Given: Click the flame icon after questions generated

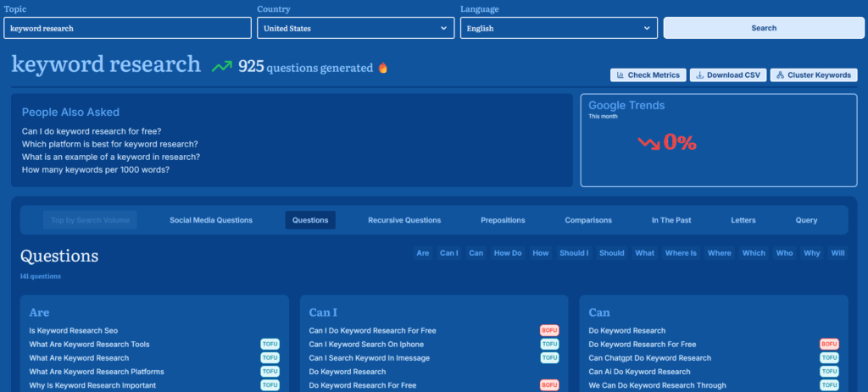Looking at the screenshot, I should [382, 68].
